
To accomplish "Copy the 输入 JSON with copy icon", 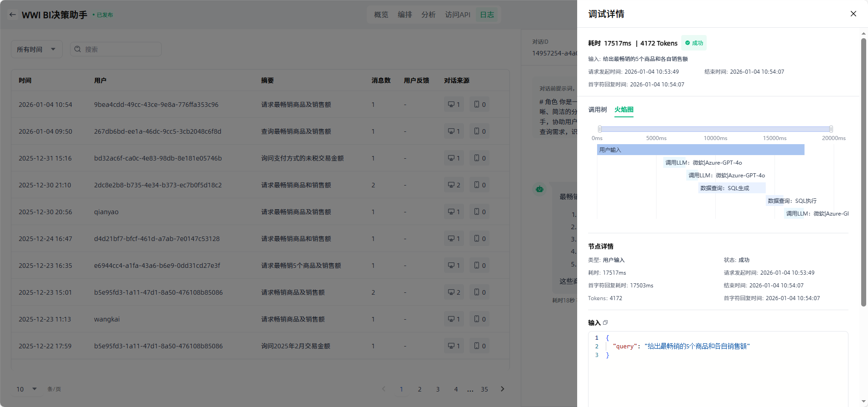I will (605, 322).
